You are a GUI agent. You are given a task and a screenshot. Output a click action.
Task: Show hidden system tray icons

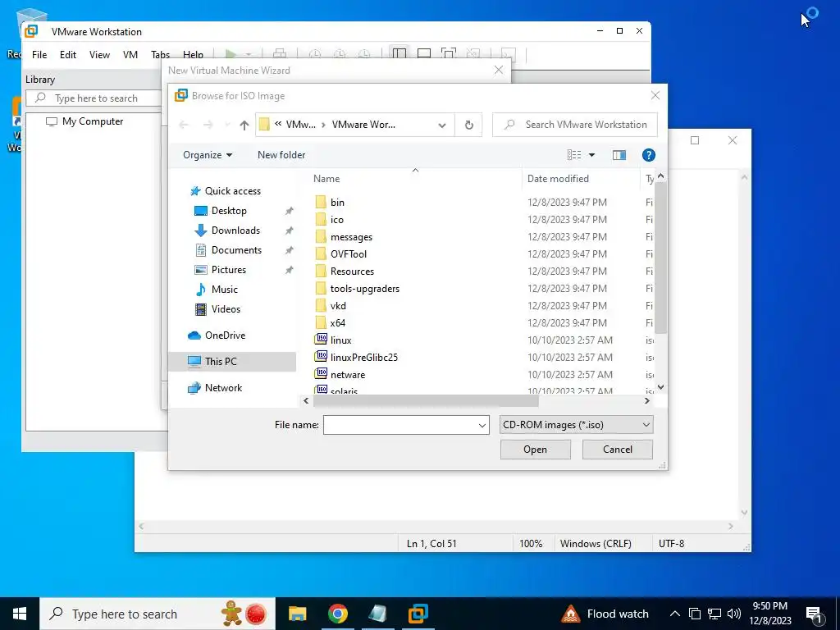coord(675,614)
